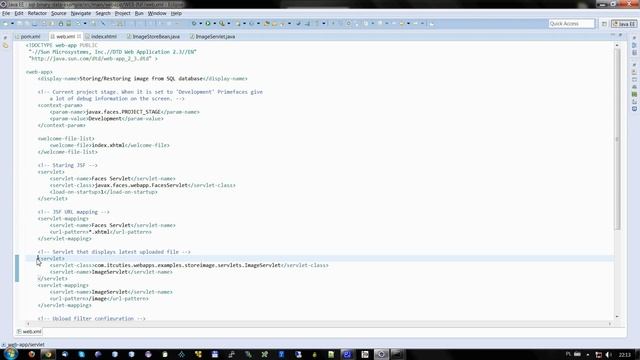Maximize the editor area
Viewport: 640px width, 360px height.
point(620,35)
